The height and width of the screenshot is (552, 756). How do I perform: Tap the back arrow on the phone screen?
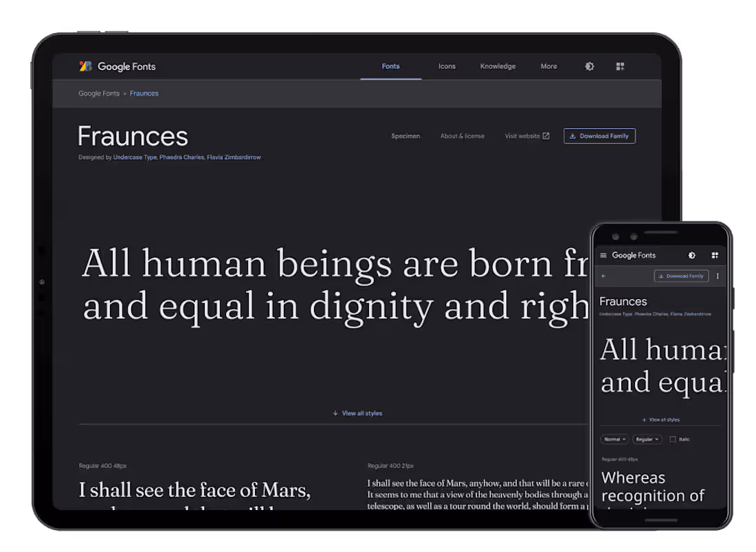pos(603,276)
